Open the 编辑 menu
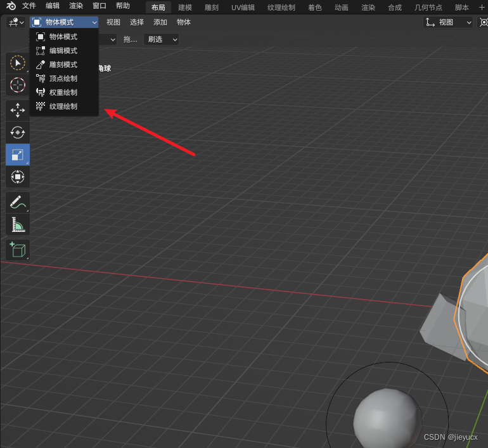Viewport: 488px width, 448px height. point(52,6)
